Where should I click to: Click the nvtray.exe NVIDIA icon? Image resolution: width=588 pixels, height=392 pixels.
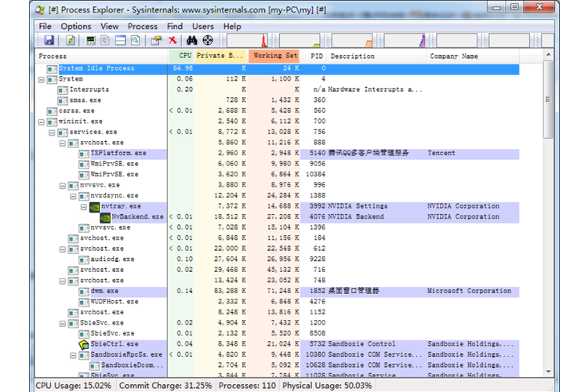click(95, 207)
